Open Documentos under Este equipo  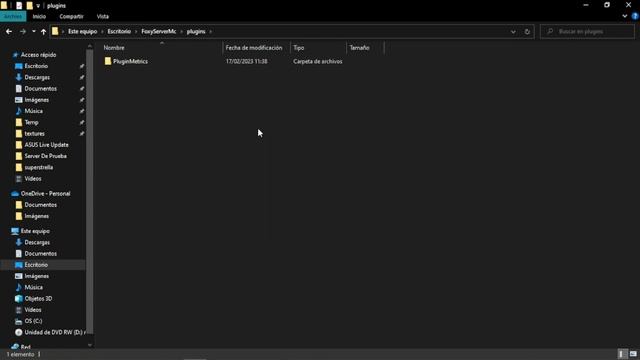pyautogui.click(x=40, y=253)
